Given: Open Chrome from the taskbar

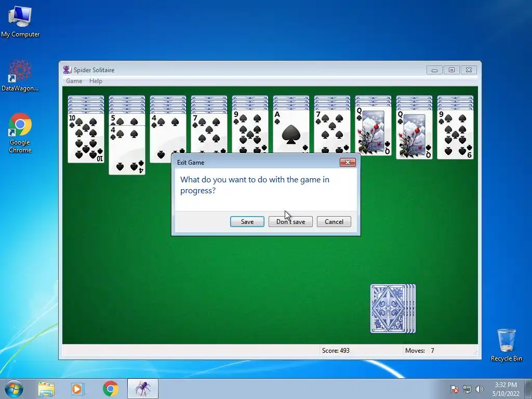Looking at the screenshot, I should [x=110, y=389].
